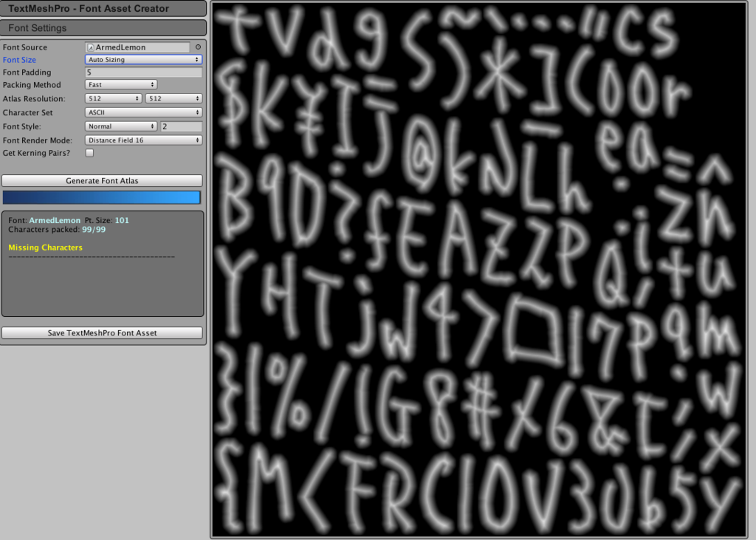
Task: Open the Packing Method dropdown set to Fast
Action: (x=120, y=84)
